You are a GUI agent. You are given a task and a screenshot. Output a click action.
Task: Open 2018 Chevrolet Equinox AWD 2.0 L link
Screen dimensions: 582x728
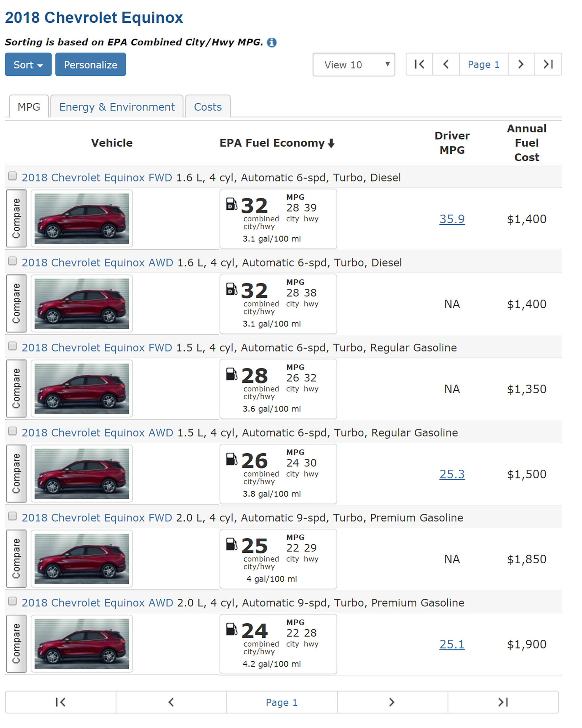[98, 603]
